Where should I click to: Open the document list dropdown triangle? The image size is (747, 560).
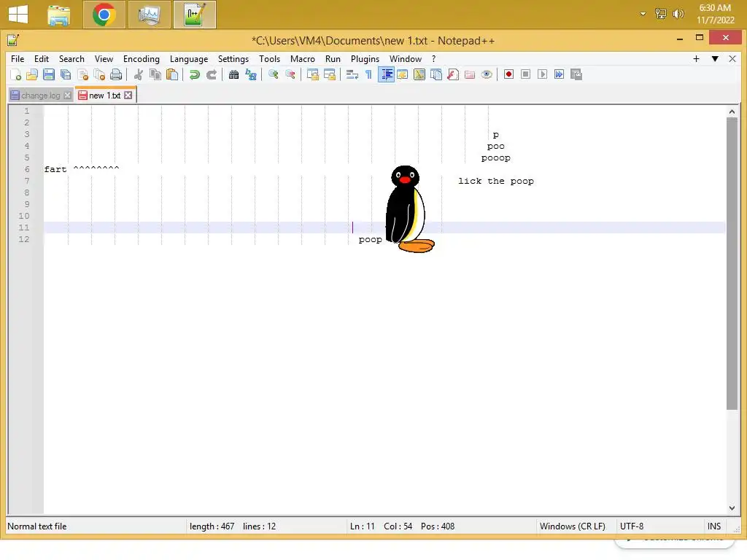(715, 58)
